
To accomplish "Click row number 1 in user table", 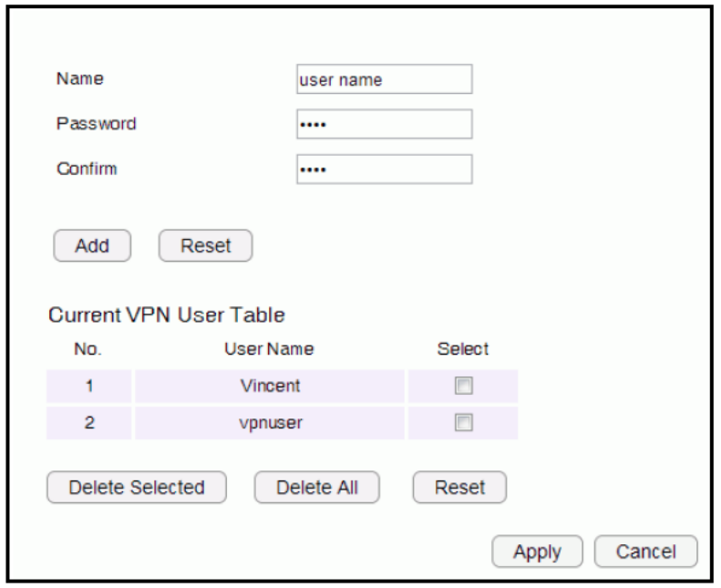I will [89, 387].
